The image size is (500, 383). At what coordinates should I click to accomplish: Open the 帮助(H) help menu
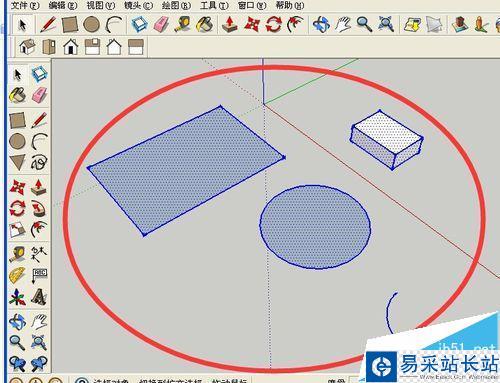[290, 5]
